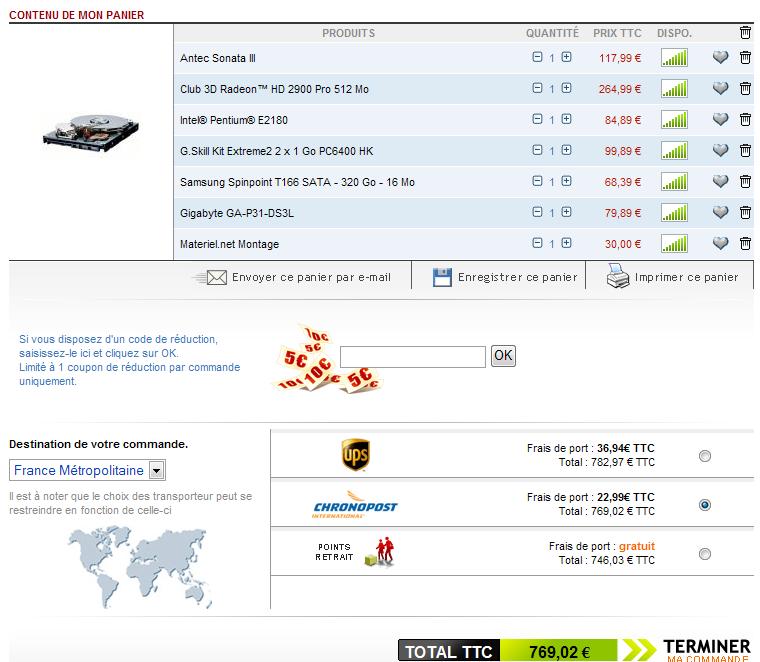Open Gigabyte GA-P31-DS3L product link
Viewport: 760px width, 662px height.
click(x=237, y=213)
